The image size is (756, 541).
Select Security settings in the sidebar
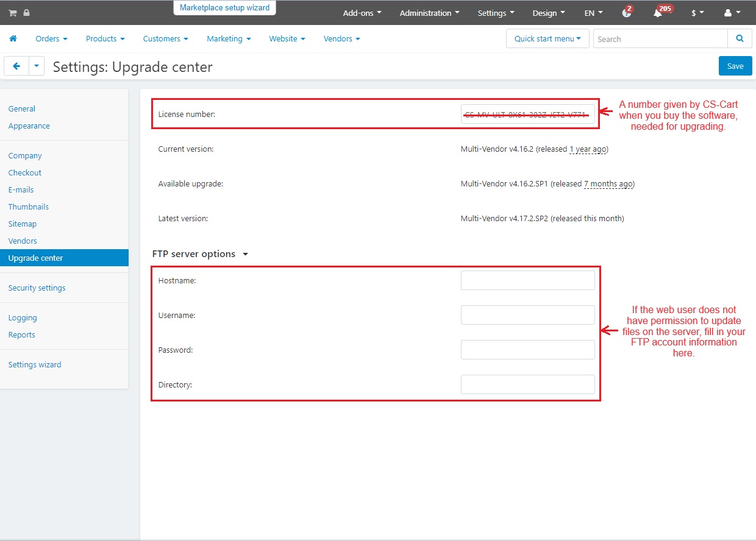click(37, 288)
